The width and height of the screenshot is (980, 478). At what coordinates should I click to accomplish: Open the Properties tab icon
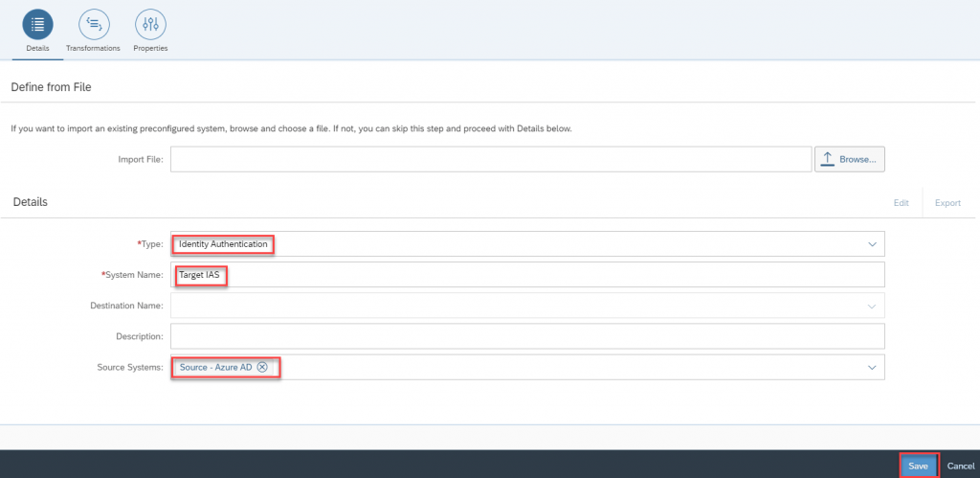click(150, 24)
